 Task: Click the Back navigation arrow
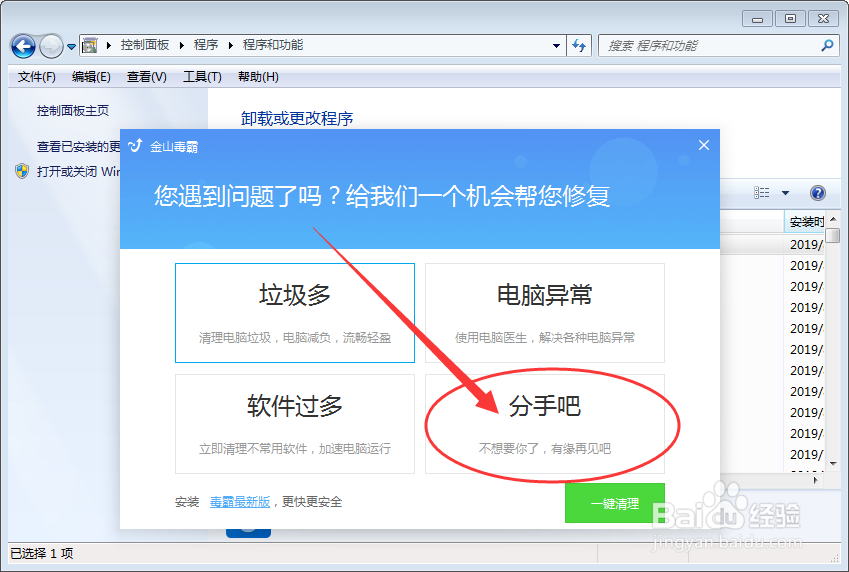click(x=23, y=47)
